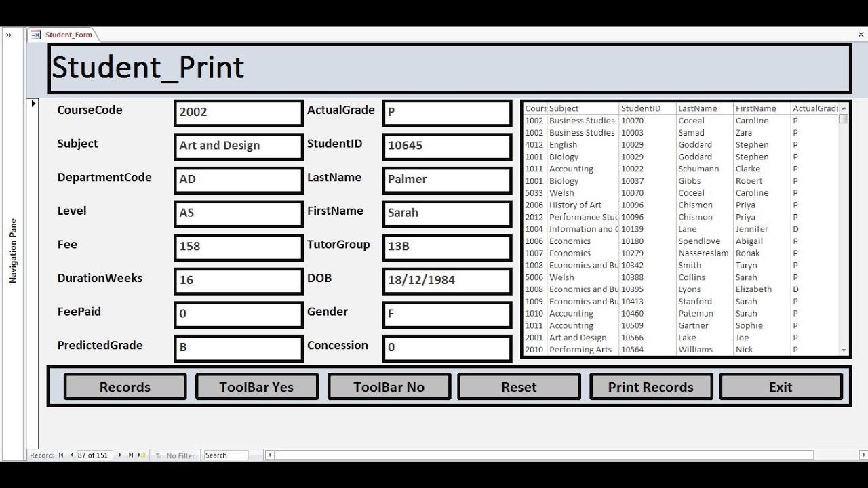868x488 pixels.
Task: Select the list row with LastName Schumann
Action: (x=681, y=169)
